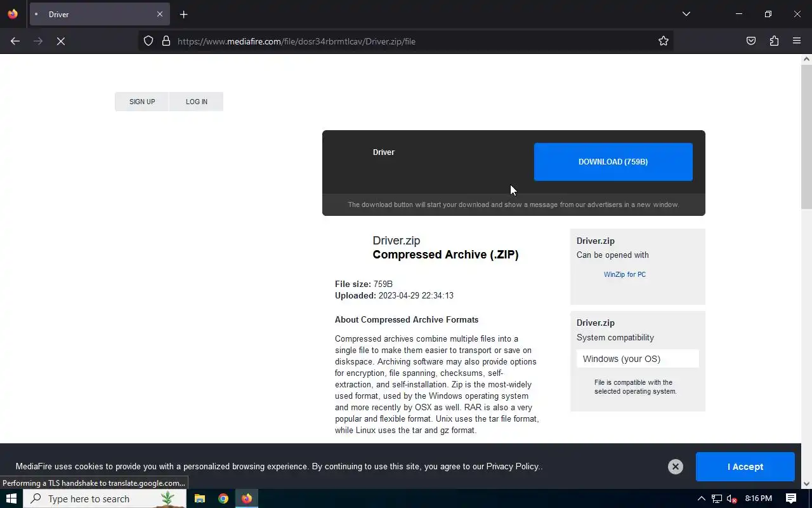
Task: Open the 8:16 PM clock
Action: pyautogui.click(x=759, y=498)
